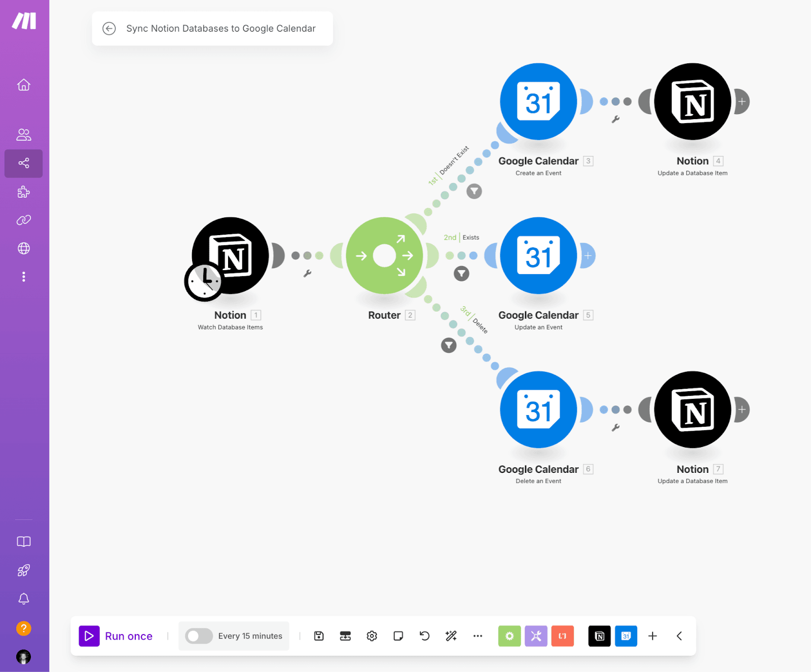Open the green Flow control tools
Image resolution: width=811 pixels, height=672 pixels.
(x=509, y=636)
